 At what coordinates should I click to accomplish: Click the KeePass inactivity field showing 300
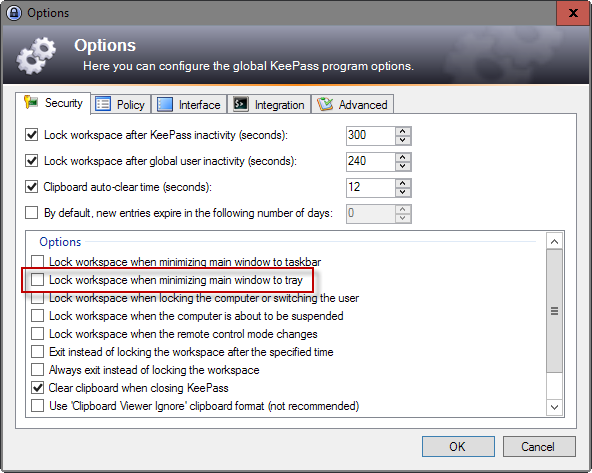point(371,136)
